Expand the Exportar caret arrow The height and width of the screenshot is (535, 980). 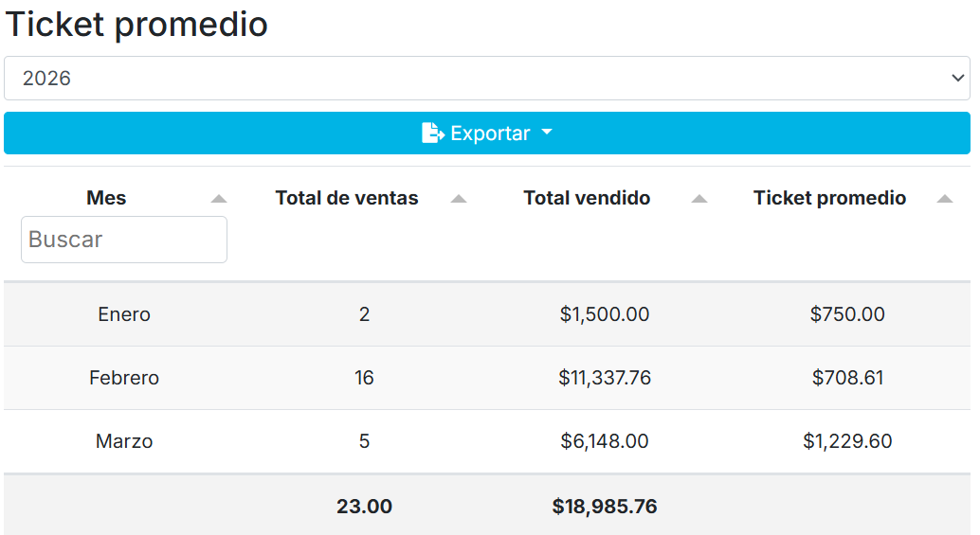(546, 133)
